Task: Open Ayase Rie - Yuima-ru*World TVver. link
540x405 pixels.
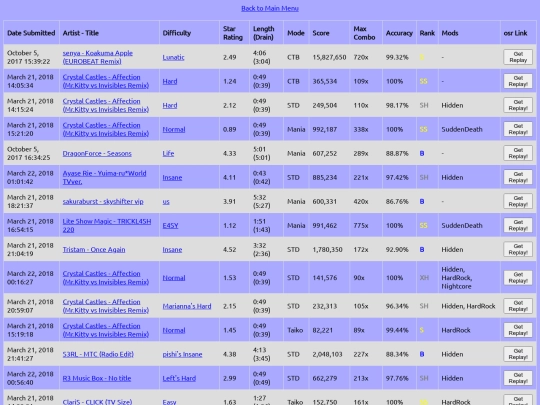Action: (104, 177)
